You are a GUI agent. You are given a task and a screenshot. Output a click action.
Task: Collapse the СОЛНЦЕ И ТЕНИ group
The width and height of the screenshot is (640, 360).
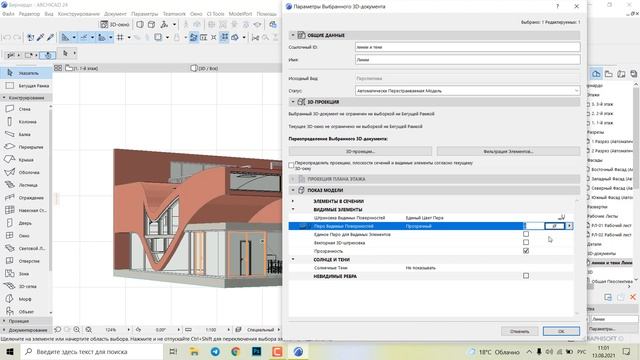pyautogui.click(x=293, y=260)
